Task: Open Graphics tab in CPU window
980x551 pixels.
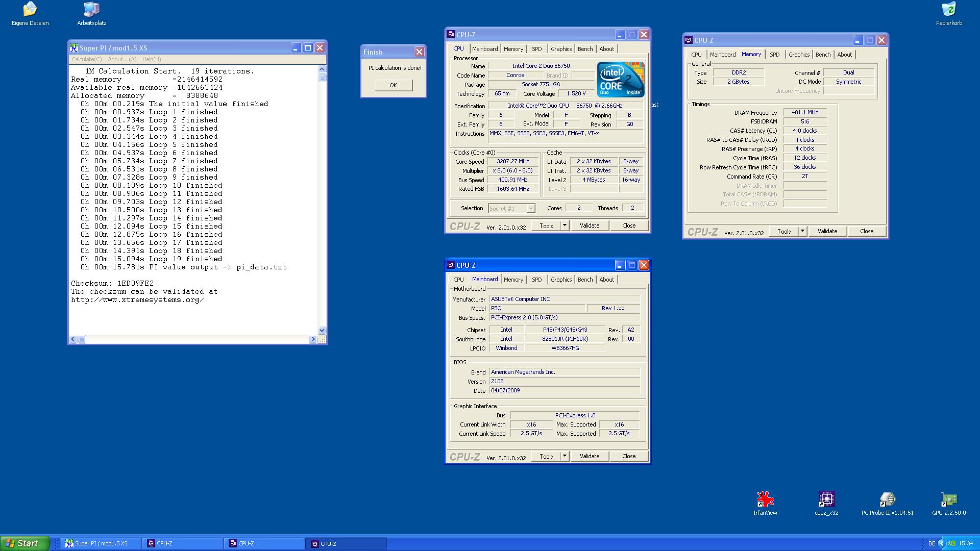Action: [x=561, y=49]
